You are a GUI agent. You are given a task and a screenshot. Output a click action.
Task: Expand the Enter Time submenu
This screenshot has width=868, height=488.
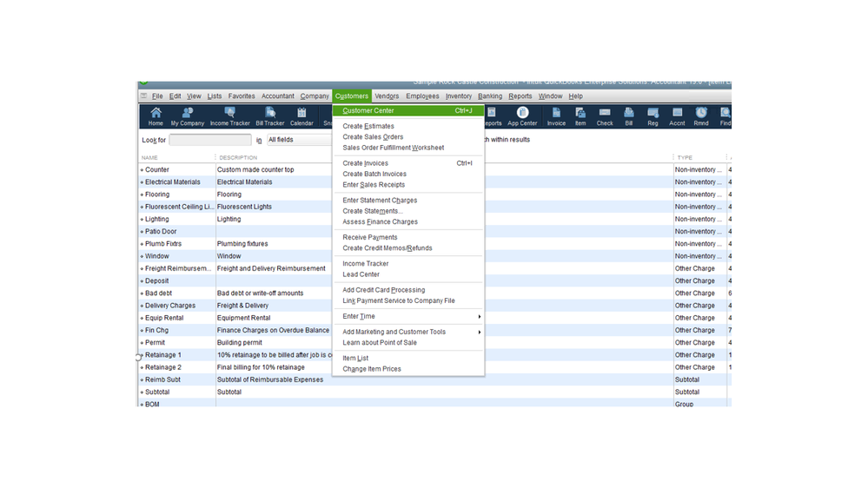(x=408, y=316)
